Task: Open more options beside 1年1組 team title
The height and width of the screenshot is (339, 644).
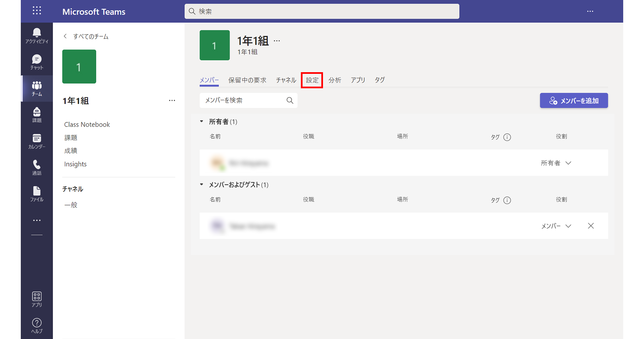Action: pos(277,41)
